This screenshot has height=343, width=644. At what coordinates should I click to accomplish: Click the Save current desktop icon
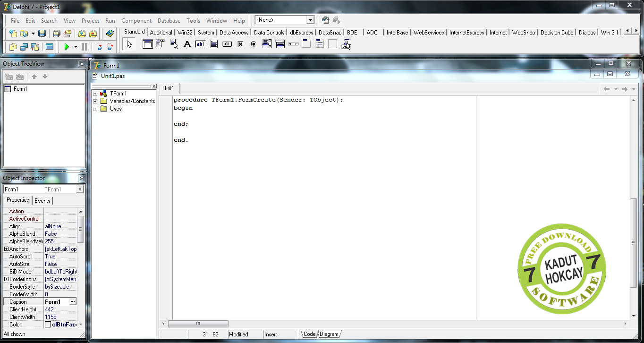click(325, 20)
